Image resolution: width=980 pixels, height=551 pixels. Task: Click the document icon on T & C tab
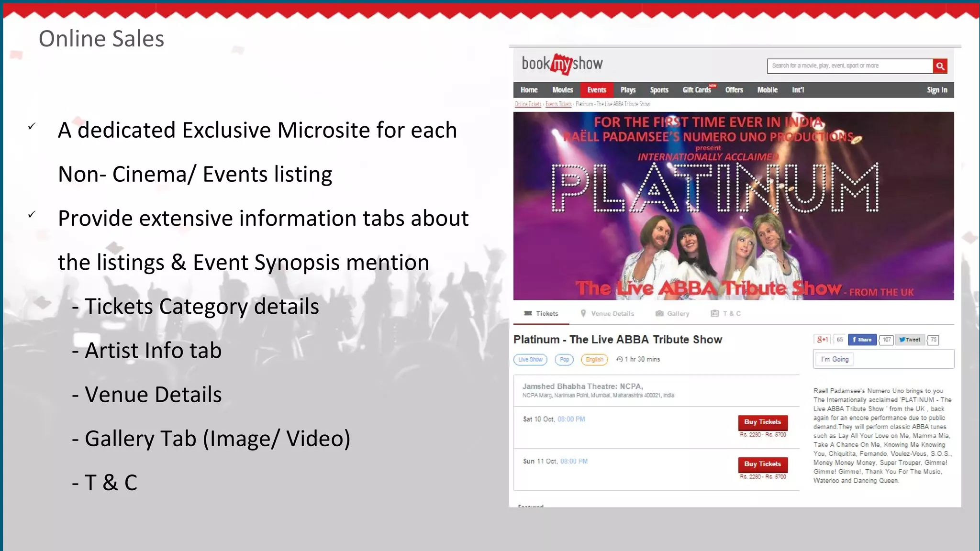click(x=715, y=313)
